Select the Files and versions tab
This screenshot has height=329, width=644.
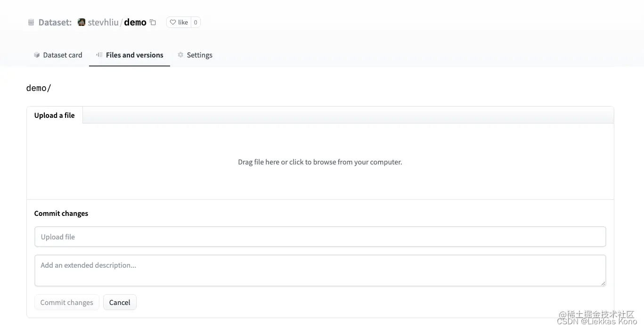click(130, 55)
